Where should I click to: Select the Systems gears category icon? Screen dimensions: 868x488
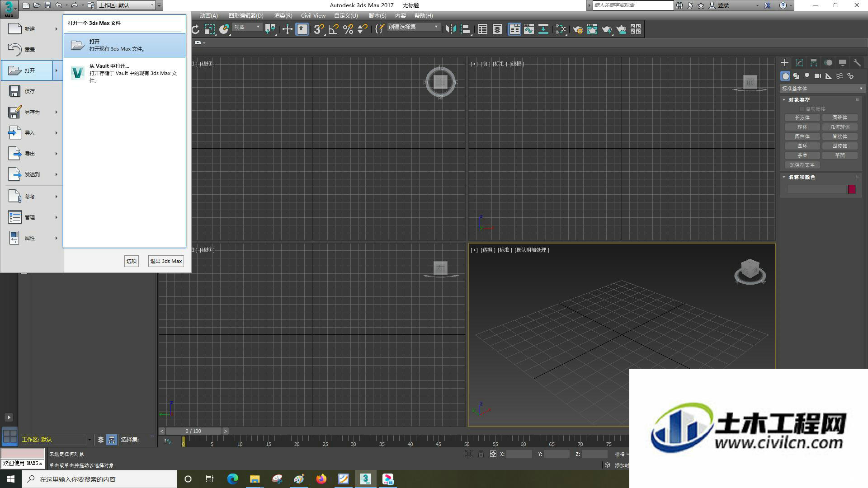point(850,76)
